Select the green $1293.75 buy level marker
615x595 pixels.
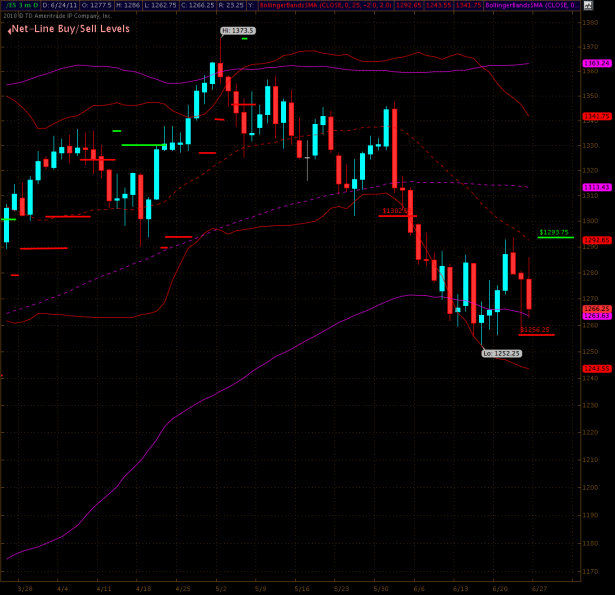pos(553,233)
